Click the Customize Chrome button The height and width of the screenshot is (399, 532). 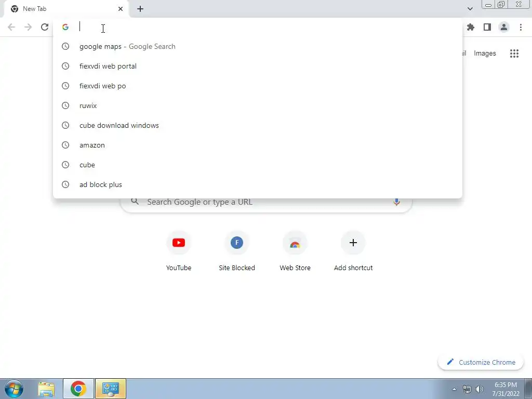point(481,362)
